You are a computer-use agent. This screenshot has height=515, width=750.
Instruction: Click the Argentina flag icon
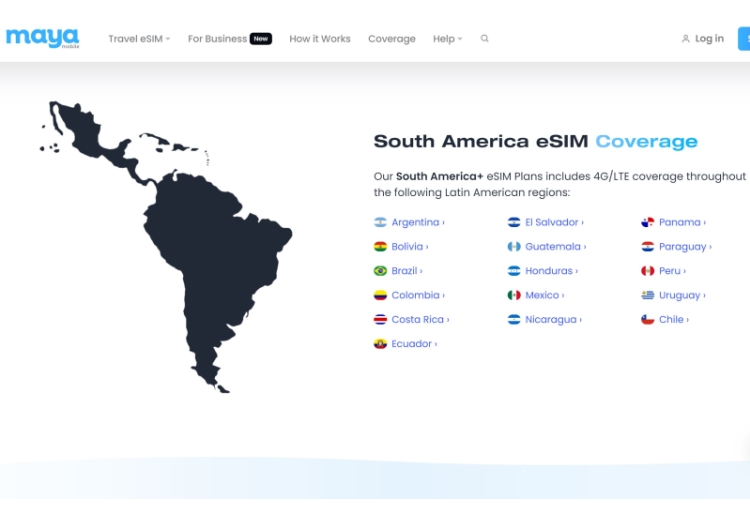coord(380,222)
